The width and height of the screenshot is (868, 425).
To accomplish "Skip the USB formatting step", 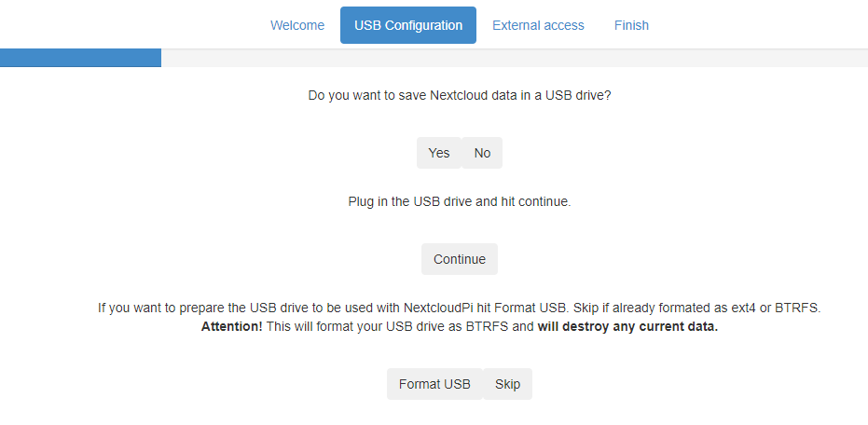I will [x=507, y=384].
